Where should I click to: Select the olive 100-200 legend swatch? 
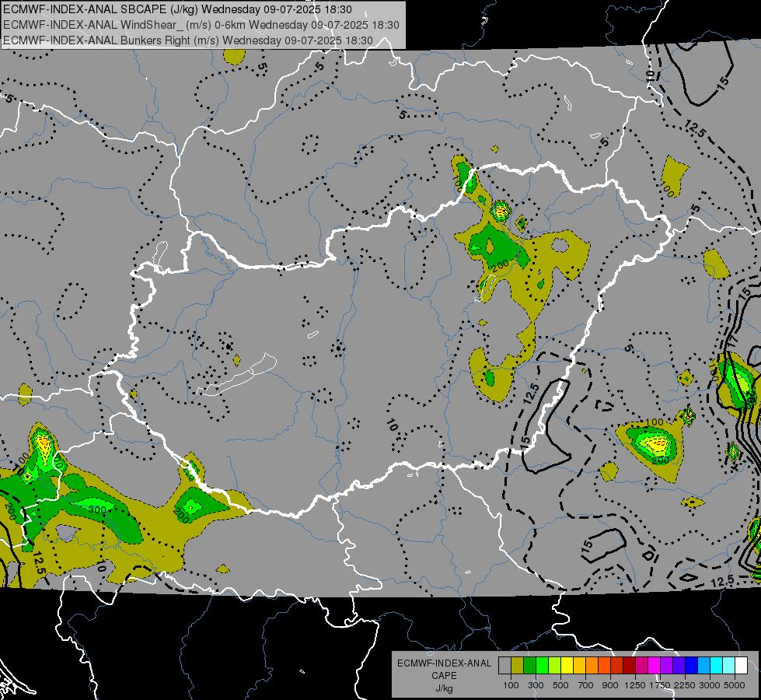pos(518,665)
